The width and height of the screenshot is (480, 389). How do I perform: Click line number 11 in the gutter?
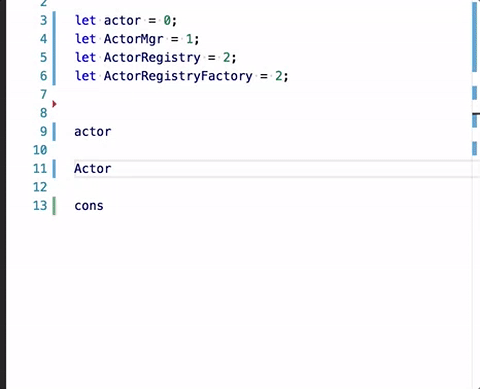(40, 168)
